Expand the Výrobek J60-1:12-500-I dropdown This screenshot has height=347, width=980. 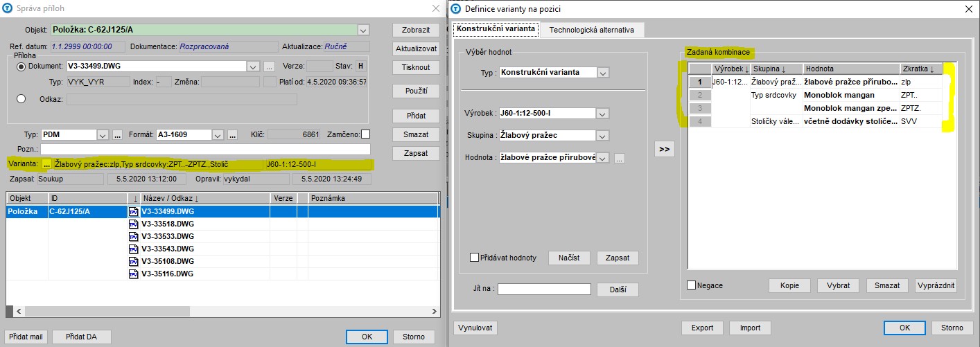pyautogui.click(x=602, y=114)
